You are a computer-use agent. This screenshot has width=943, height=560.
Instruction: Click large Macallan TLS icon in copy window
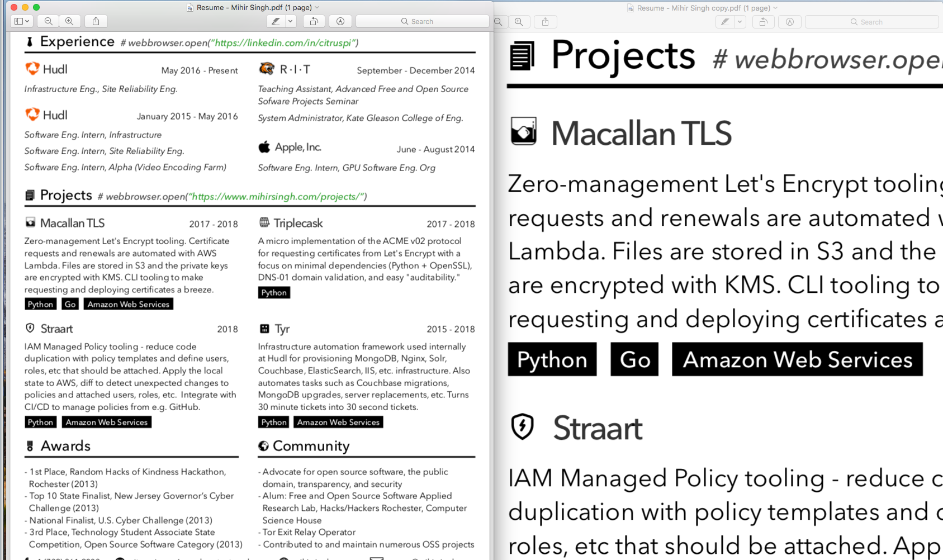pos(524,131)
